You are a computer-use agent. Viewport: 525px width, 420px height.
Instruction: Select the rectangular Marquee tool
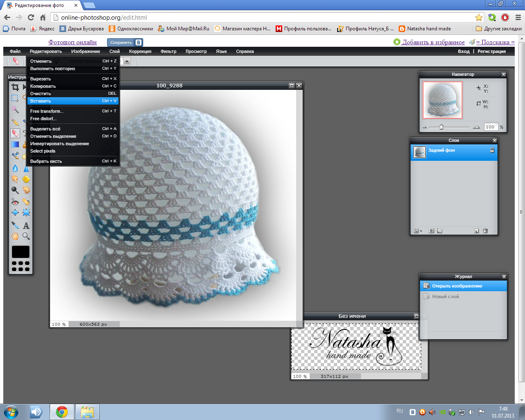[x=15, y=98]
